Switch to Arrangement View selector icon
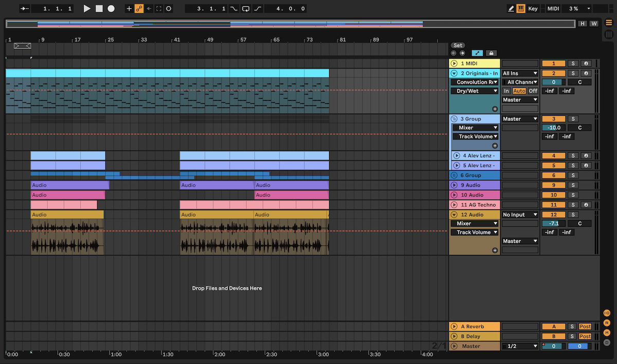 [609, 23]
